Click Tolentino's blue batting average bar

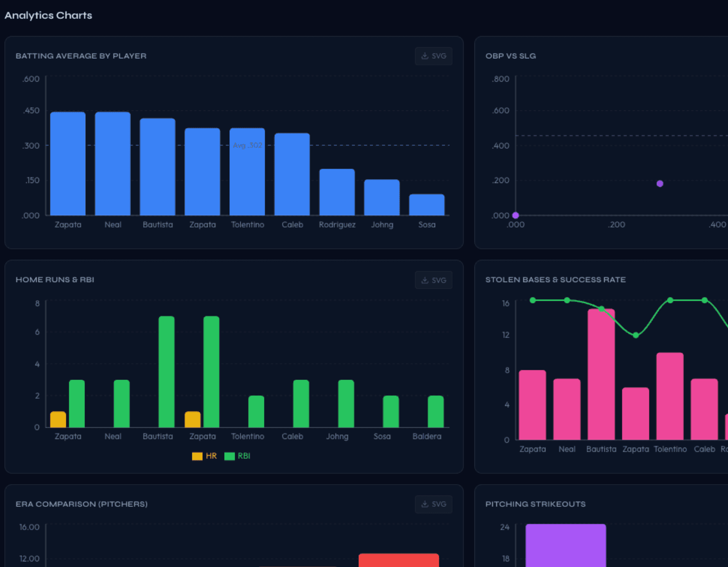point(248,172)
